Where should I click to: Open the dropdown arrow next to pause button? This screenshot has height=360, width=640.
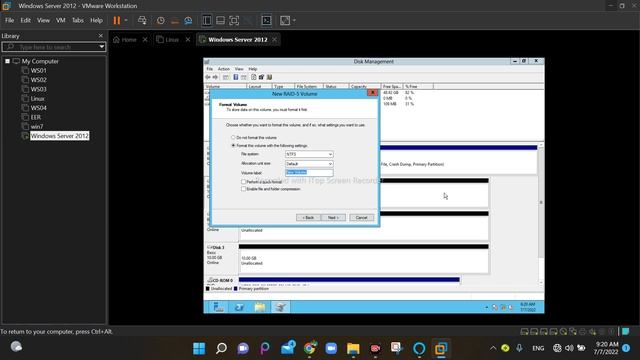(126, 20)
